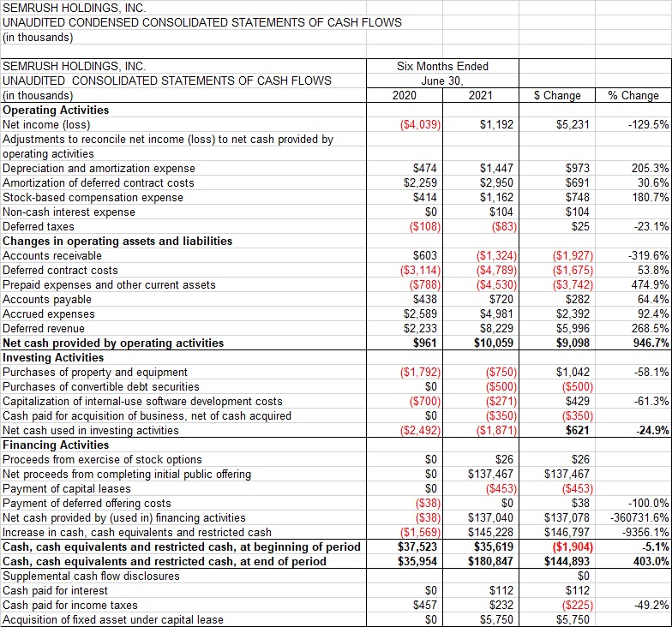
Task: Click "Prepaid expenses and other current assets" label
Action: click(x=109, y=284)
